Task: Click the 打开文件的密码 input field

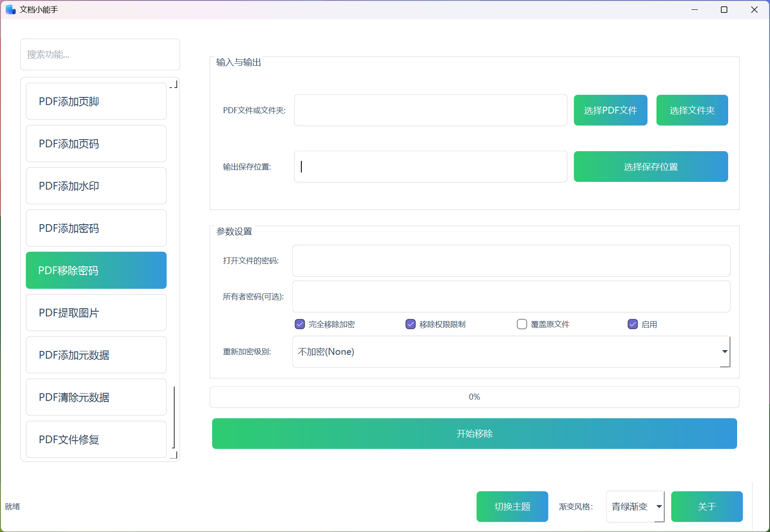Action: click(511, 260)
